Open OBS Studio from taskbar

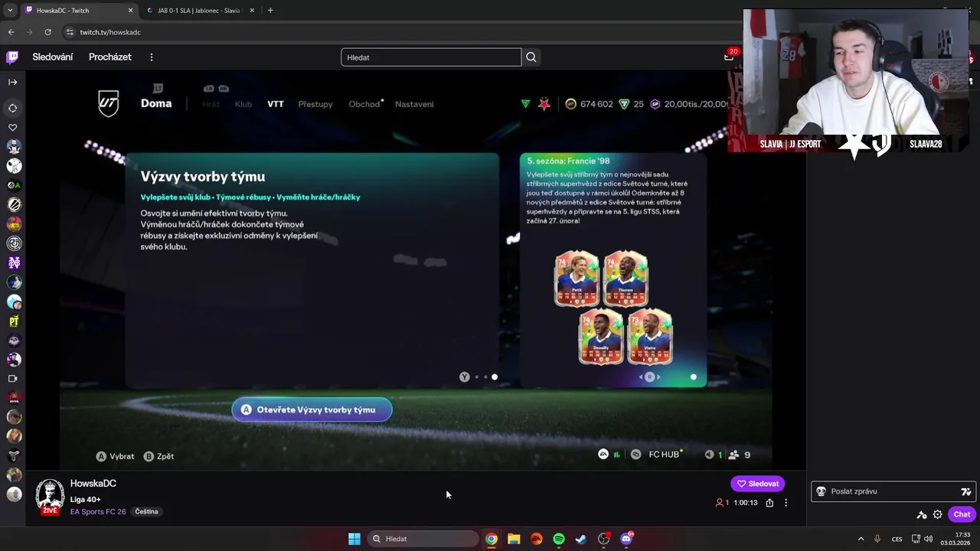click(604, 539)
